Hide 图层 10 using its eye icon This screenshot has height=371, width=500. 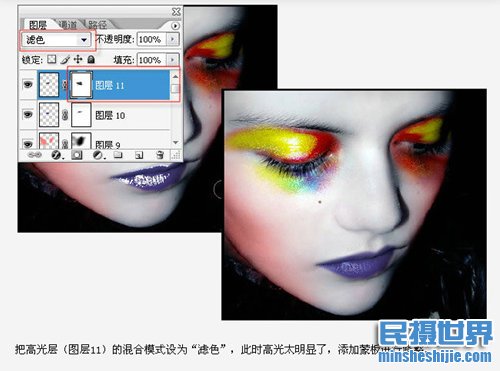coord(28,115)
